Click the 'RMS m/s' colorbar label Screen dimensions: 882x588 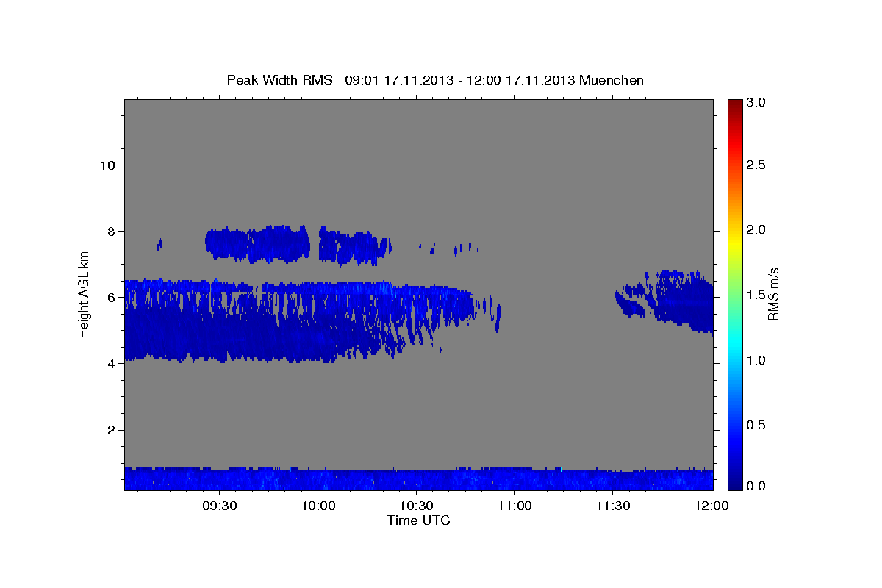[x=773, y=294]
